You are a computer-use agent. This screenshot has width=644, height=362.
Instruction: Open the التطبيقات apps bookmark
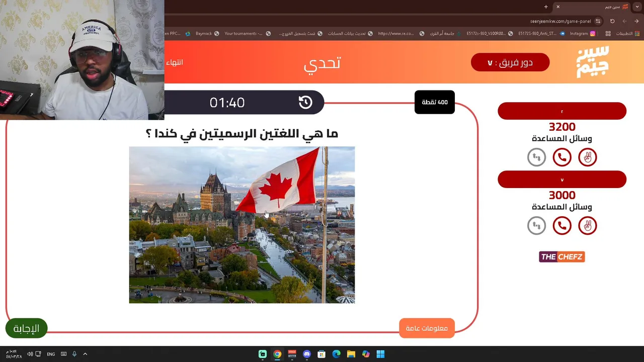[628, 34]
